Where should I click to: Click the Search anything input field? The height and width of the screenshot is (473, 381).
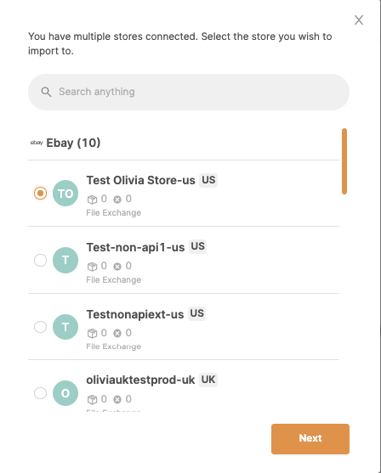coord(189,92)
